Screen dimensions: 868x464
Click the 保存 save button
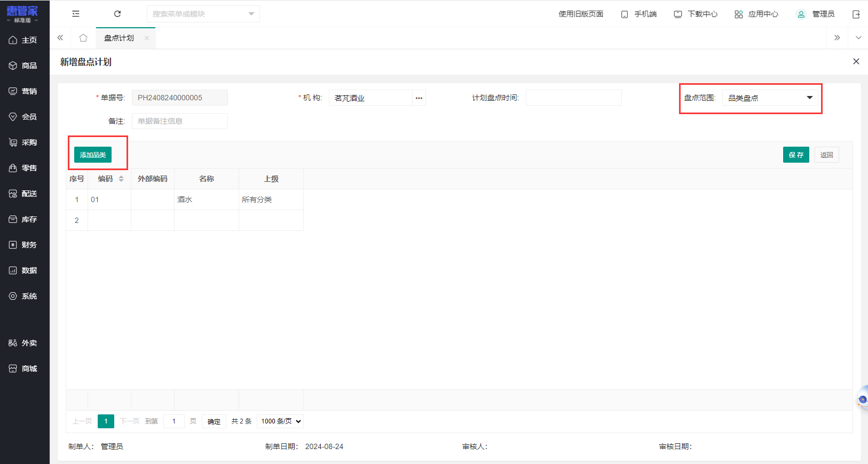(796, 155)
